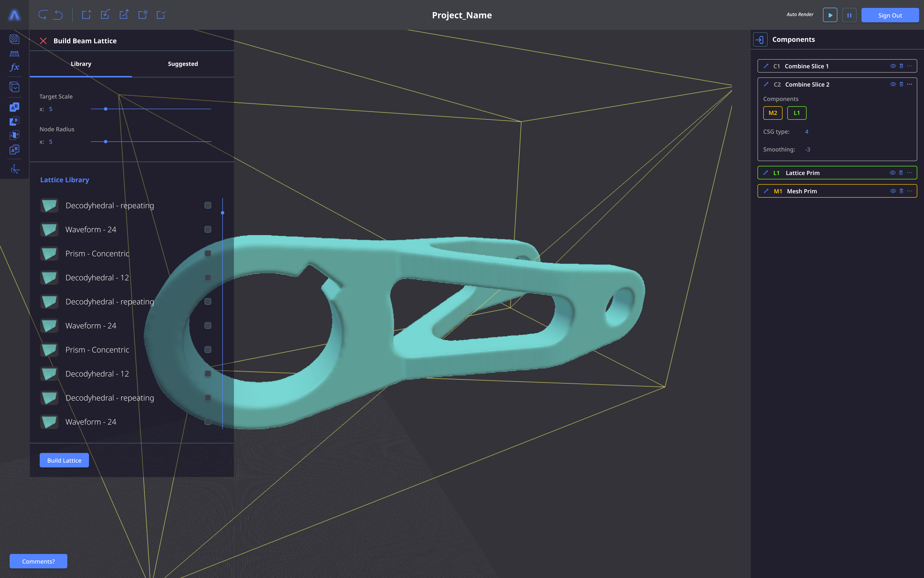Edit Mesh Prim with pencil icon
Viewport: 924px width, 578px height.
[x=766, y=191]
